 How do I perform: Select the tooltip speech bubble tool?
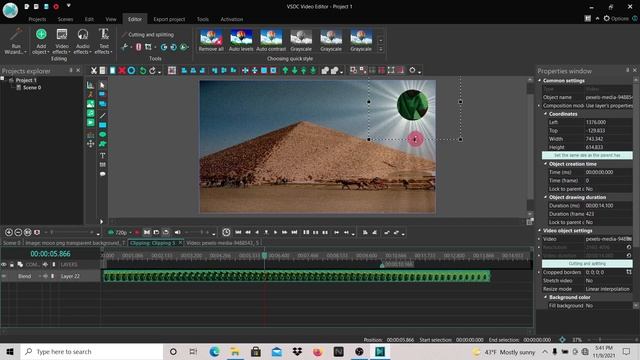coord(102,174)
